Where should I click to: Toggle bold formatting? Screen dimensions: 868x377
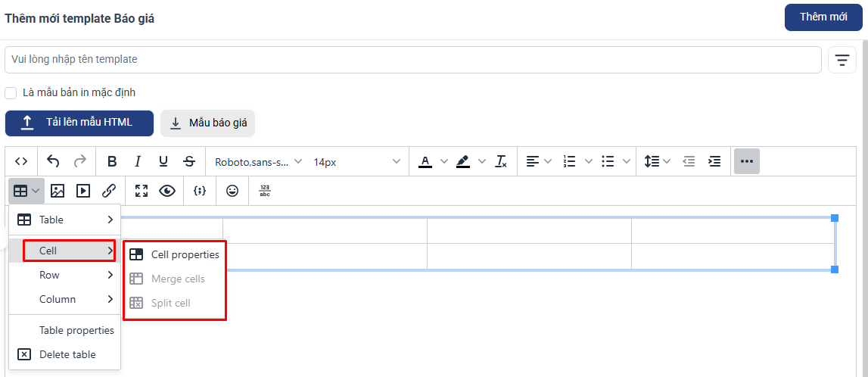click(x=112, y=161)
